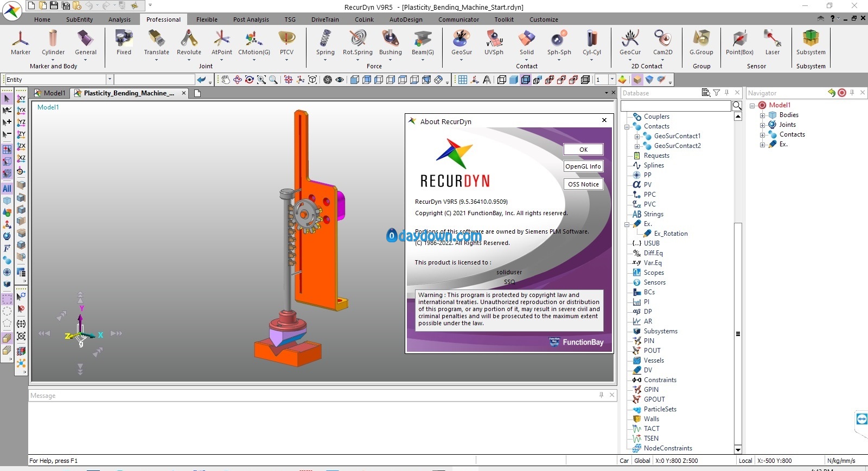Create a new Subsystem

coord(810,42)
